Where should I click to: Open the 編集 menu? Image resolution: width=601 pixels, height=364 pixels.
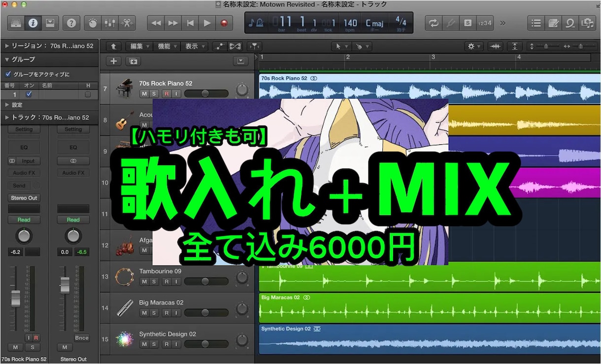[x=139, y=46]
